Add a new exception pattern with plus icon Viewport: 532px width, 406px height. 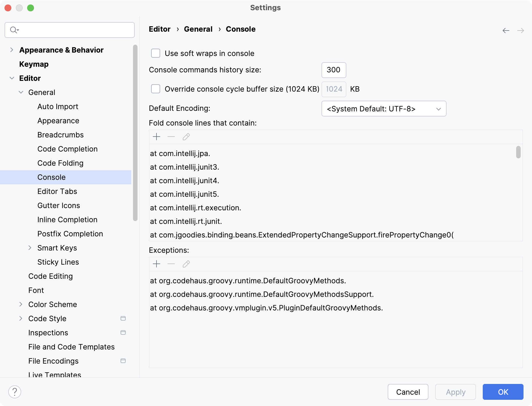pos(156,264)
